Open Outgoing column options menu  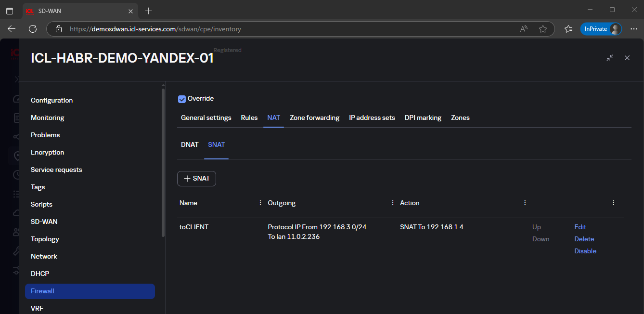[393, 203]
